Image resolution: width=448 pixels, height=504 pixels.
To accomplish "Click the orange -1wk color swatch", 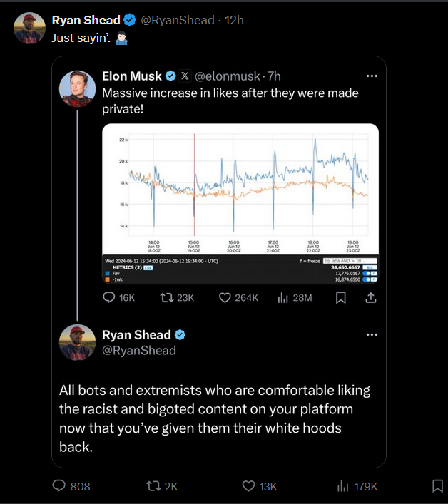I will tap(107, 280).
